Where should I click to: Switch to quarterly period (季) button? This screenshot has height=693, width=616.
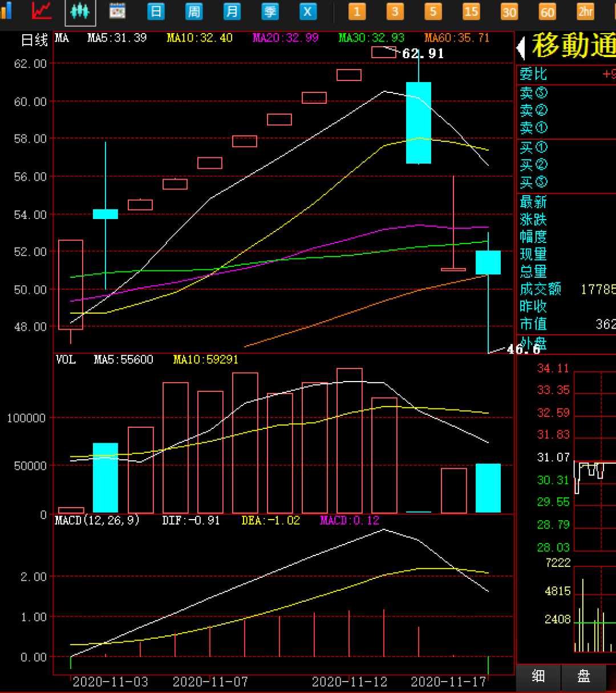tap(270, 11)
